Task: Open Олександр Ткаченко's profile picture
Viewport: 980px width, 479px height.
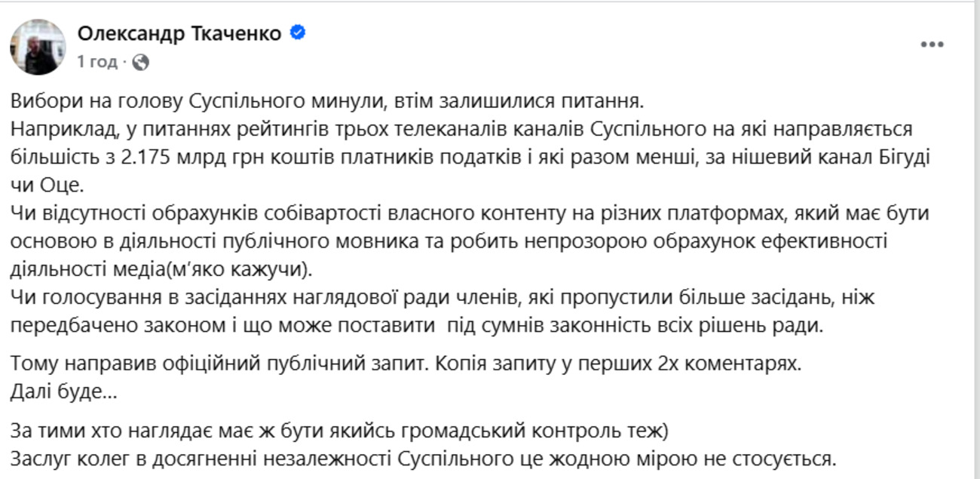Action: 38,47
